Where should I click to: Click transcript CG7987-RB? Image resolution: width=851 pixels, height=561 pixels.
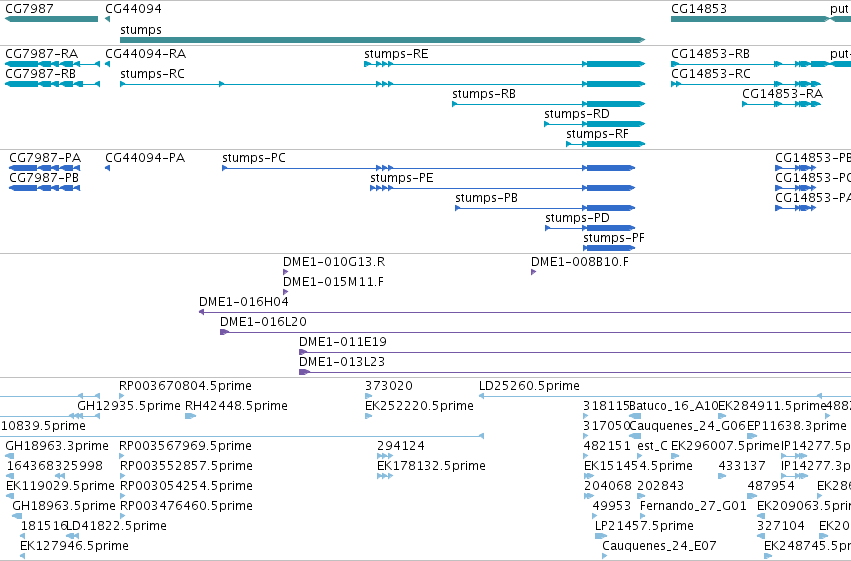52,84
